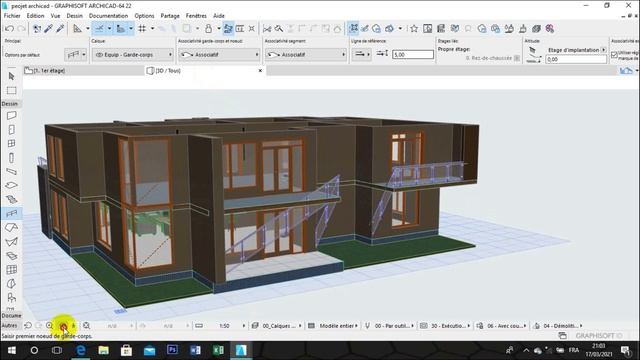
Task: Open the reference line direction dropdown
Action: [361, 54]
